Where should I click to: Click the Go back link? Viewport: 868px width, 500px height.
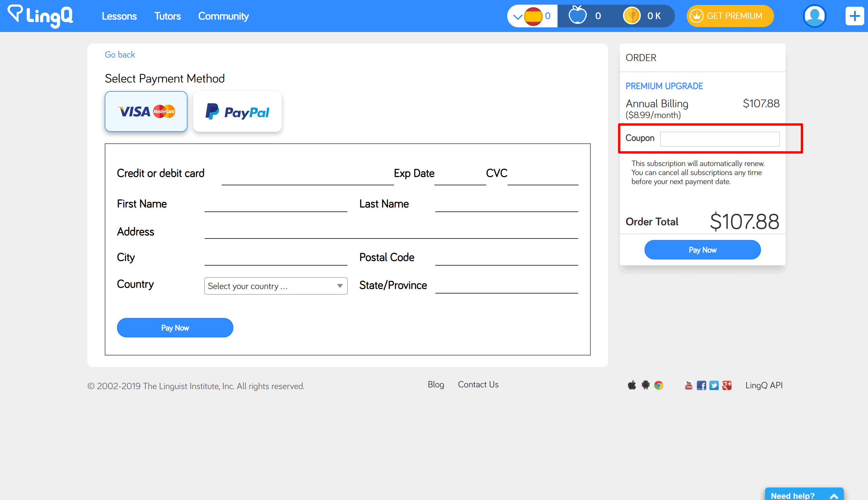[119, 54]
